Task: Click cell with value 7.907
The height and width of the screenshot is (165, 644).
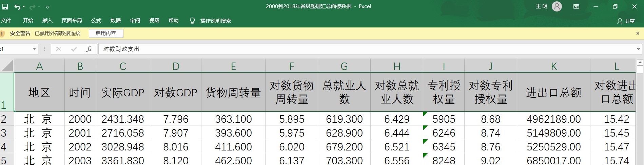Action: [x=176, y=133]
